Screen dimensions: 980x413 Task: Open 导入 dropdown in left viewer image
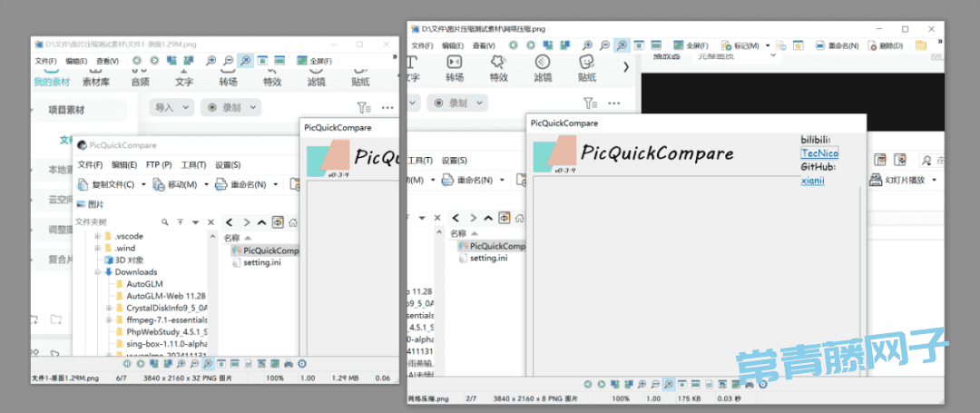click(x=171, y=107)
